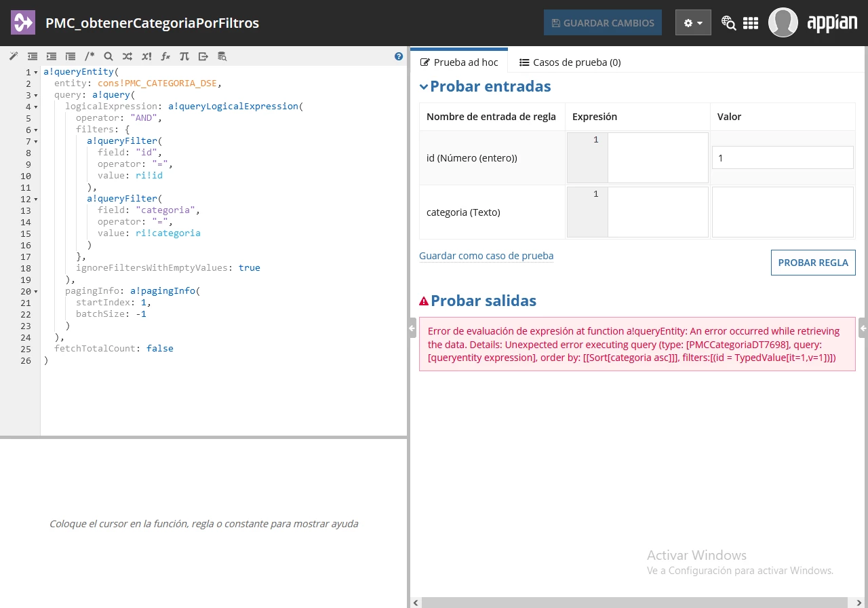Click the pi constant icon
The image size is (868, 608).
click(184, 56)
